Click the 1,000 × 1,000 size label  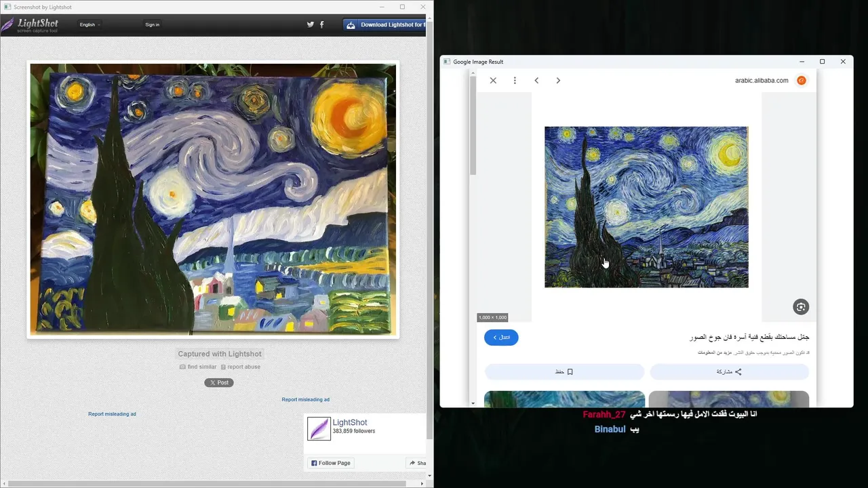point(492,317)
